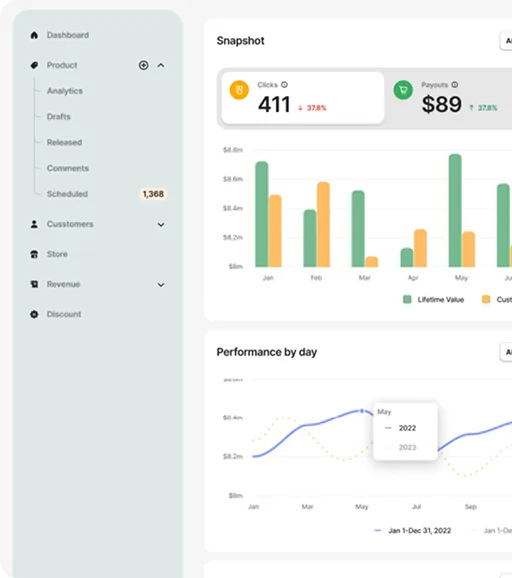Image resolution: width=512 pixels, height=578 pixels.
Task: Select the Payouts snapshot card
Action: pyautogui.click(x=450, y=98)
